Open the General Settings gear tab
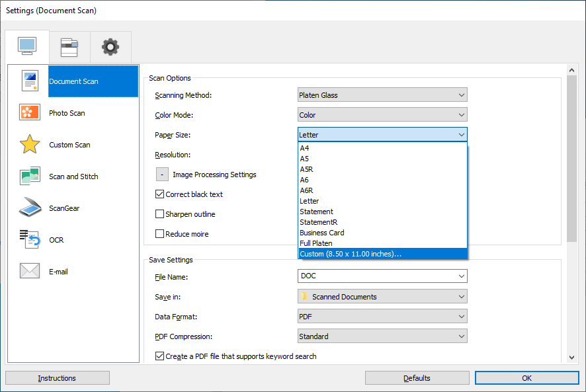 (110, 46)
